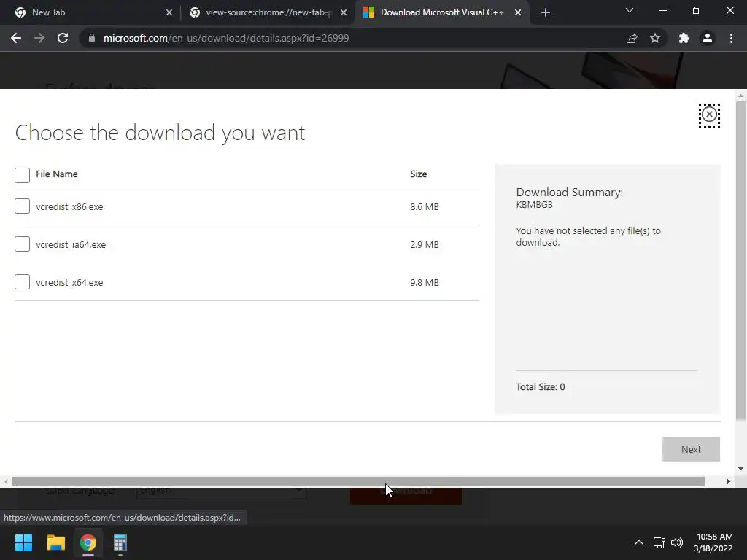Close the Download Microsoft Visual C++ tab

pyautogui.click(x=518, y=12)
